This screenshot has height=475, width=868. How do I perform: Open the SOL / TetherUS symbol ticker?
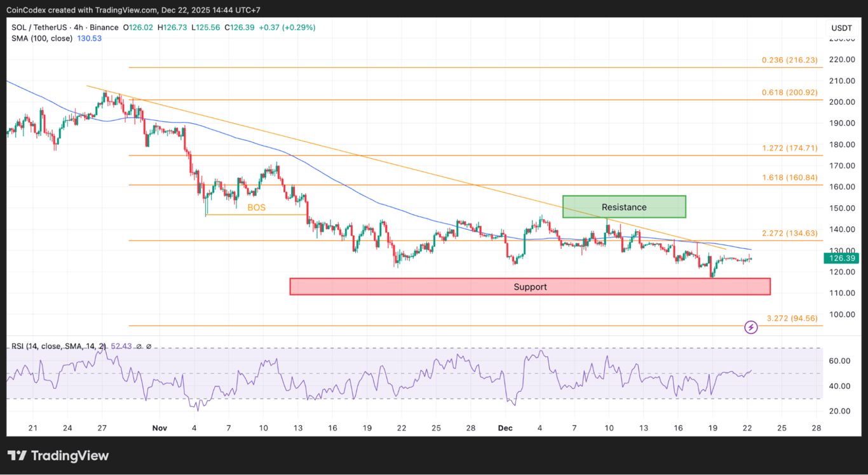pos(39,27)
